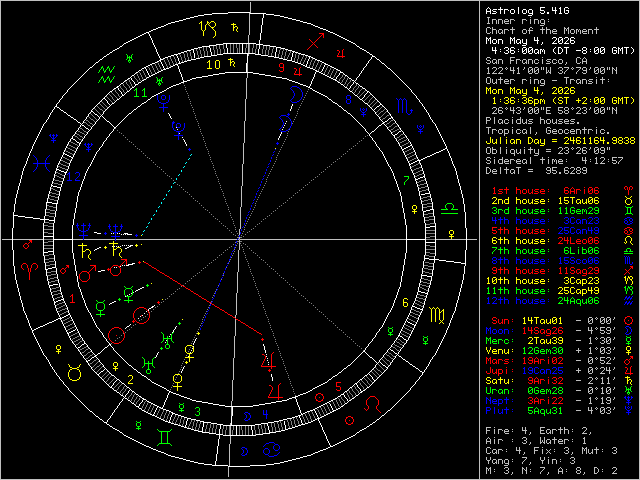Image resolution: width=640 pixels, height=480 pixels.
Task: Click the '4:36:00am (DT -8:00 GMT)' time line
Action: [563, 51]
